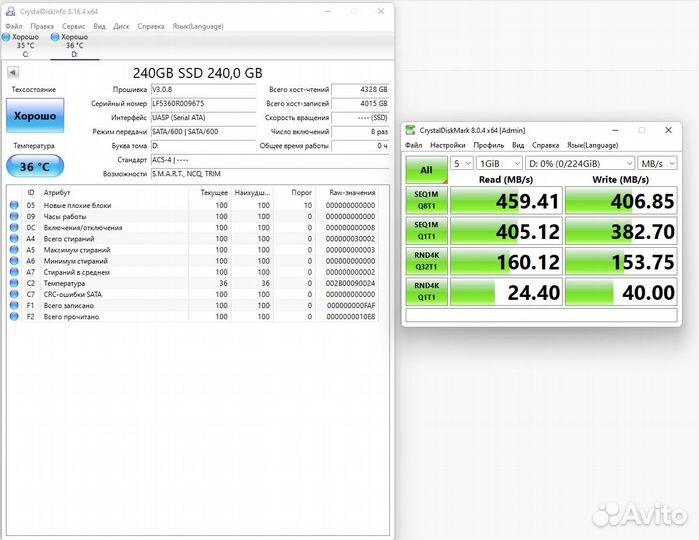Screen dimensions: 699x540
Task: Click CrystalDiskInfo app icon in title bar
Action: 10,12
